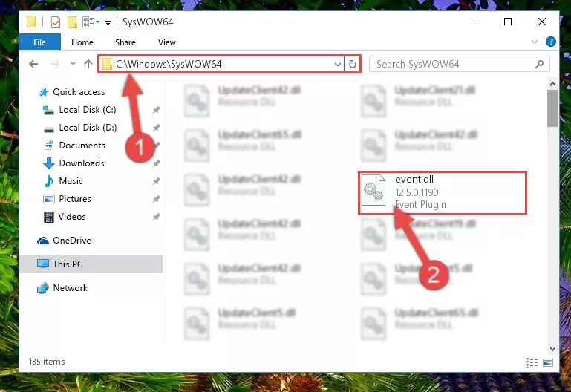Switch to the View ribbon tab

coord(167,42)
